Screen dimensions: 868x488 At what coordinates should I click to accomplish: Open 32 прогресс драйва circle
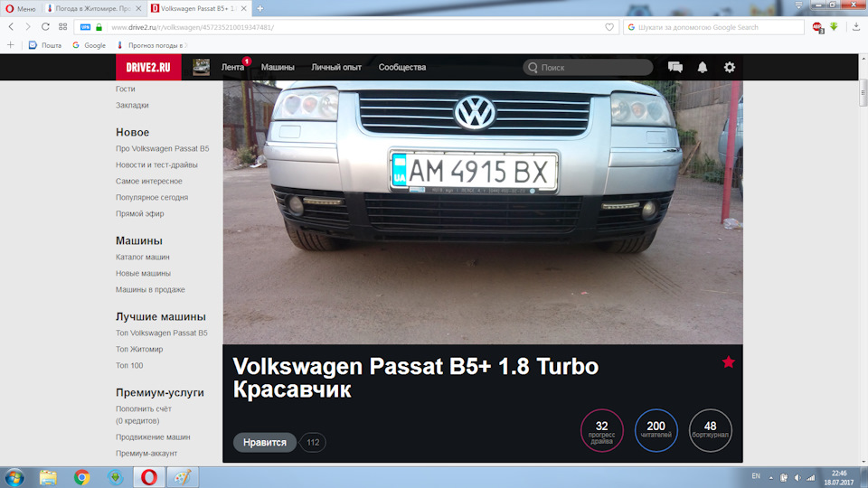602,430
